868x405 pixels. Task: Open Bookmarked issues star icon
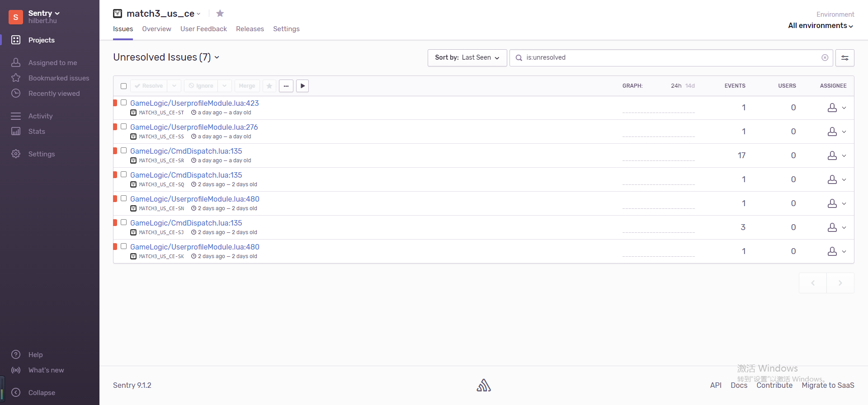click(16, 78)
